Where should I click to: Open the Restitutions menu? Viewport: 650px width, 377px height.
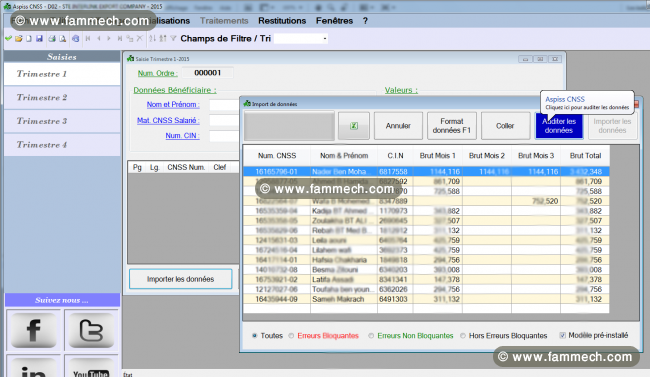(282, 21)
